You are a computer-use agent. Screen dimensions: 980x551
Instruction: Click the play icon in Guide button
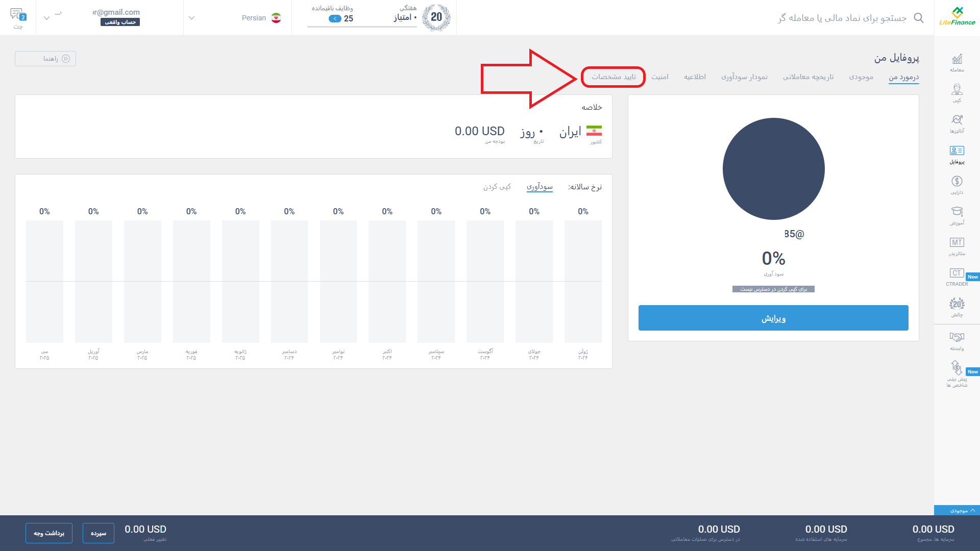click(66, 59)
